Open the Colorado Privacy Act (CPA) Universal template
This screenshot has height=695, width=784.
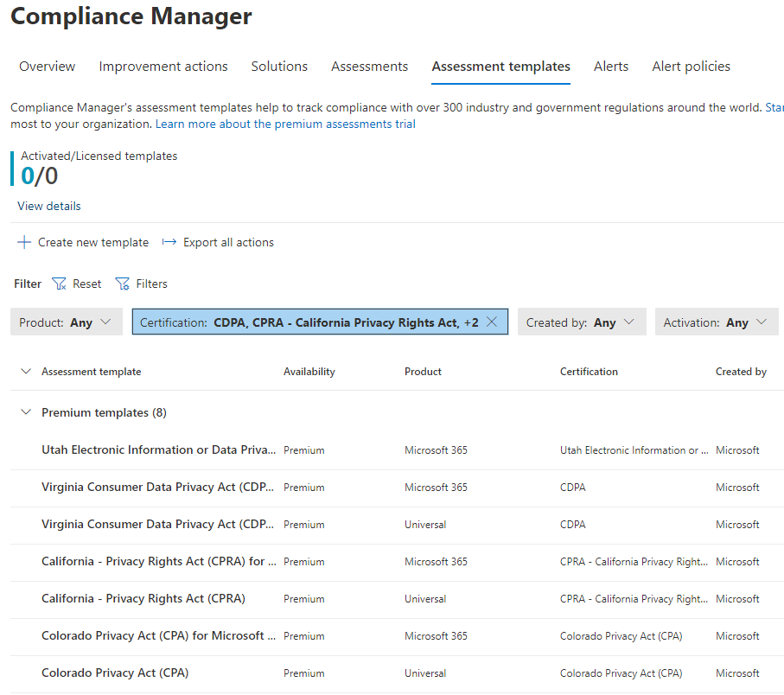[115, 673]
